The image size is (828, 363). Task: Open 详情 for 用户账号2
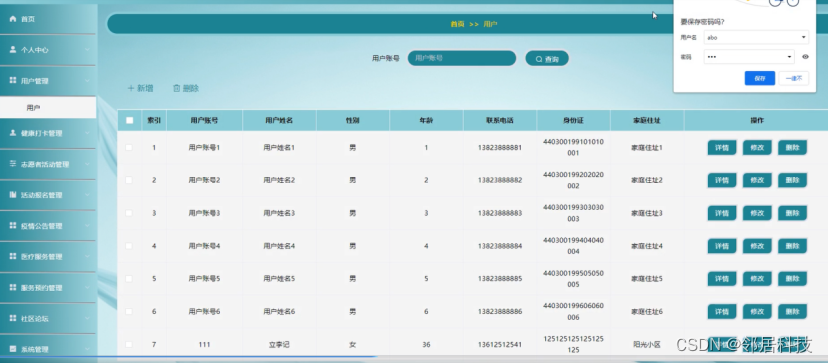point(722,181)
